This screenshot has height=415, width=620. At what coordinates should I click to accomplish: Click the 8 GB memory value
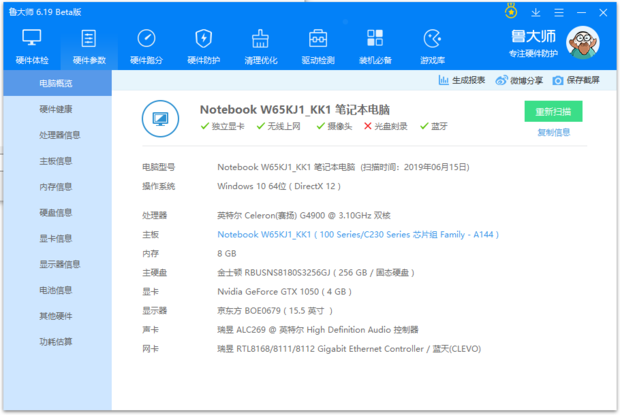coord(227,253)
